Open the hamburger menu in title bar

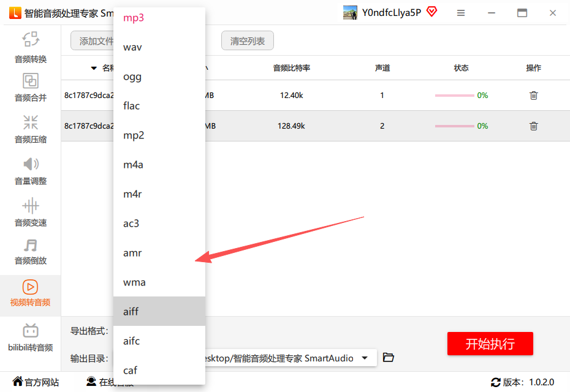pyautogui.click(x=461, y=13)
